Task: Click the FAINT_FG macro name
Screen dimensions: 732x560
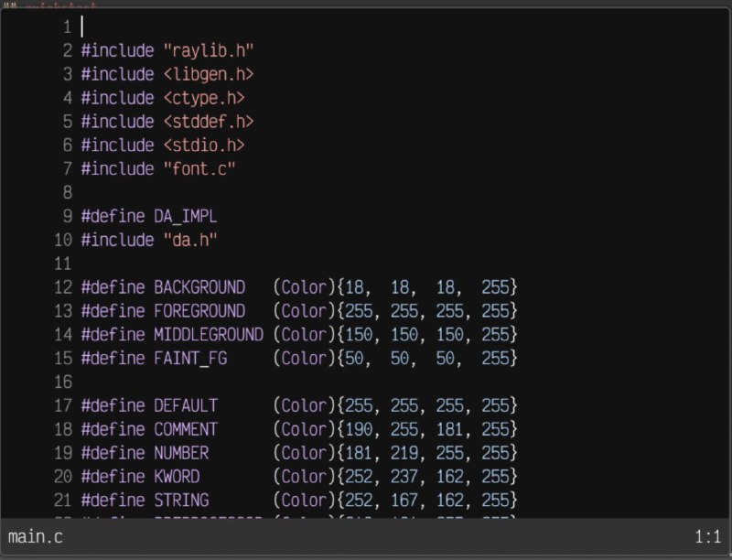Action: coord(190,359)
